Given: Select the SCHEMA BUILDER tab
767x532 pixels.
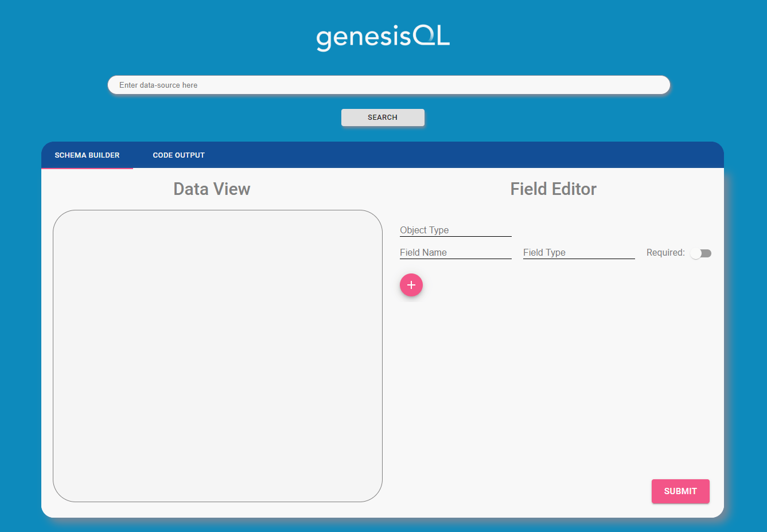Looking at the screenshot, I should click(x=87, y=155).
